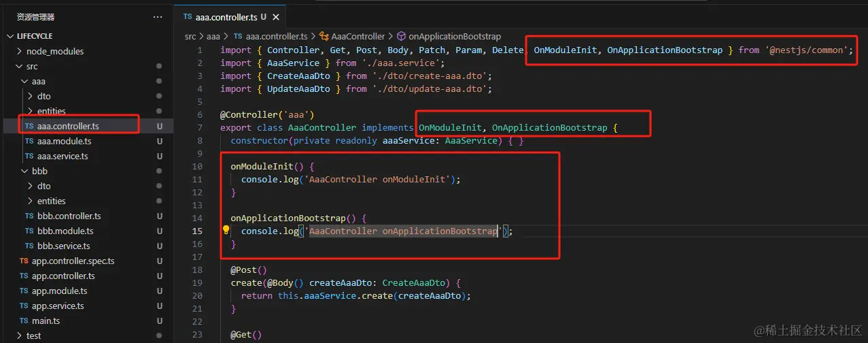Click the aaa.controller.ts breadcrumb segment
Image resolution: width=868 pixels, height=343 pixels.
pyautogui.click(x=277, y=37)
